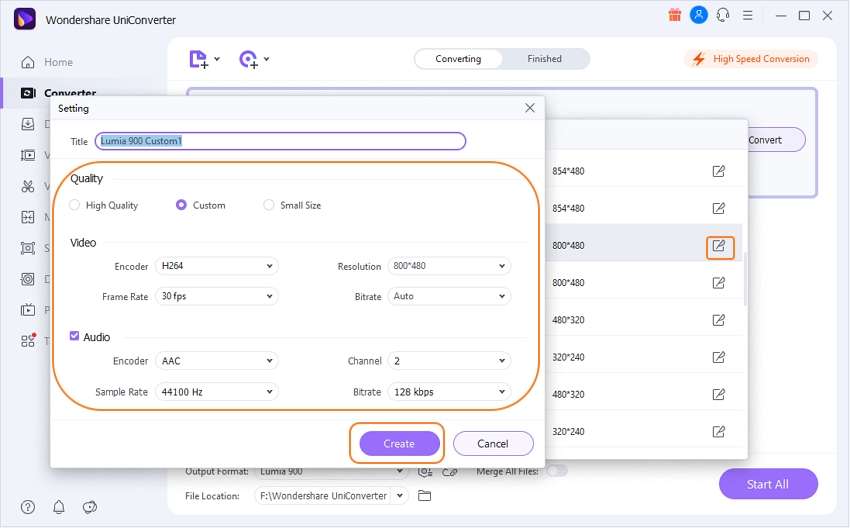Open the Screen Recorder icon in sidebar

[28, 248]
